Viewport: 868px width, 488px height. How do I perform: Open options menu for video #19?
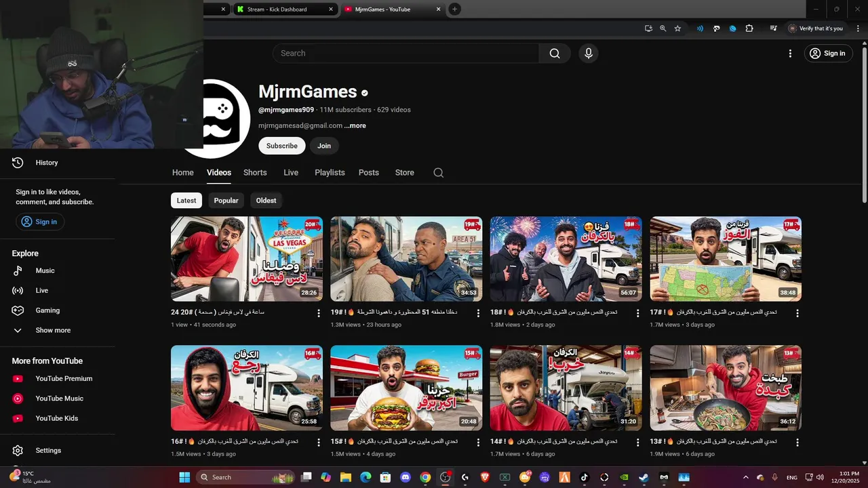[x=478, y=313]
